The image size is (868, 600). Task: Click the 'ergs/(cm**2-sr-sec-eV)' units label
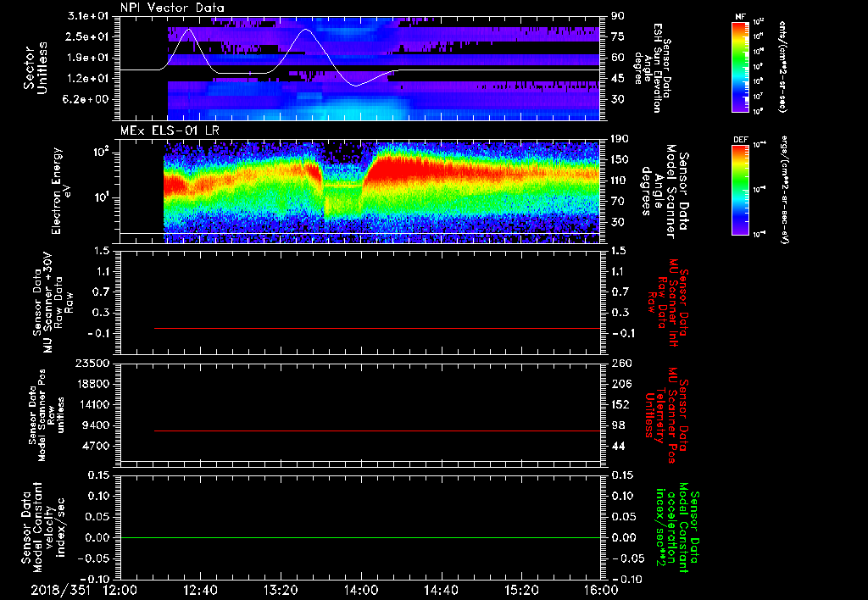[x=785, y=190]
